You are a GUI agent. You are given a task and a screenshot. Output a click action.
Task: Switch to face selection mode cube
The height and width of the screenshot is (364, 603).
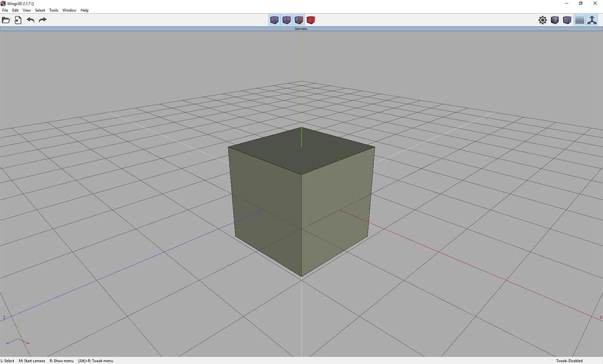coord(298,20)
